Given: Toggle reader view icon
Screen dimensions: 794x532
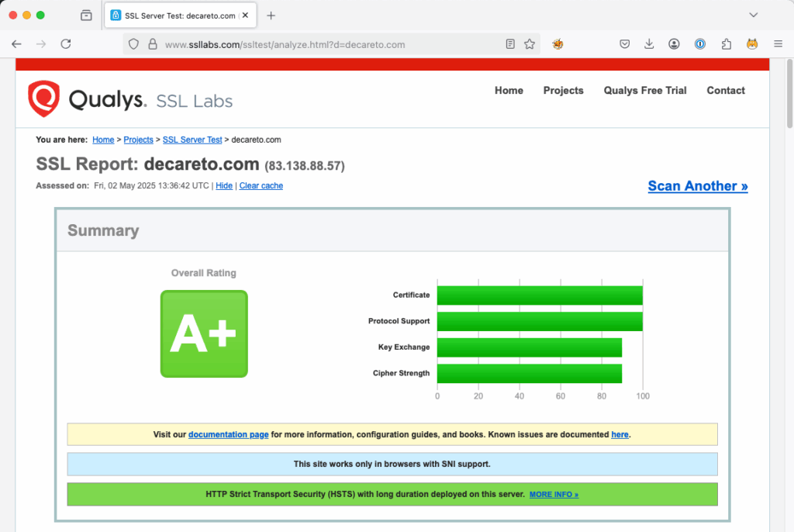Looking at the screenshot, I should point(510,44).
